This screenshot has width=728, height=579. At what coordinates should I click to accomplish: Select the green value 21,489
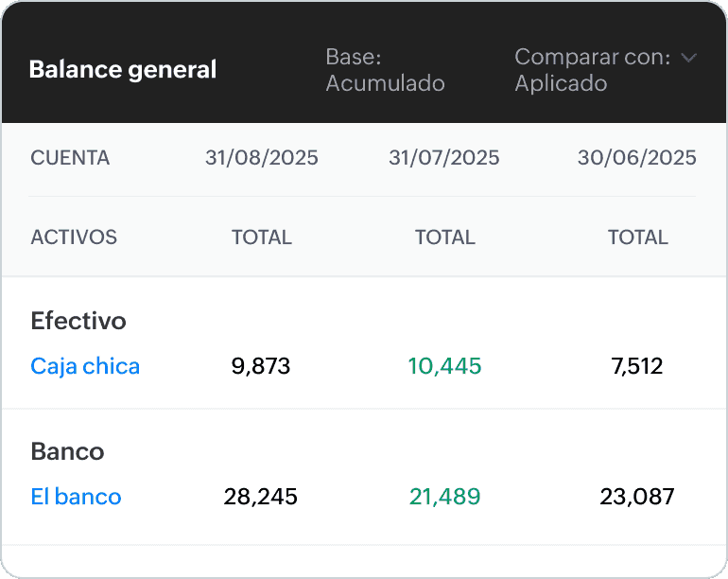(444, 497)
